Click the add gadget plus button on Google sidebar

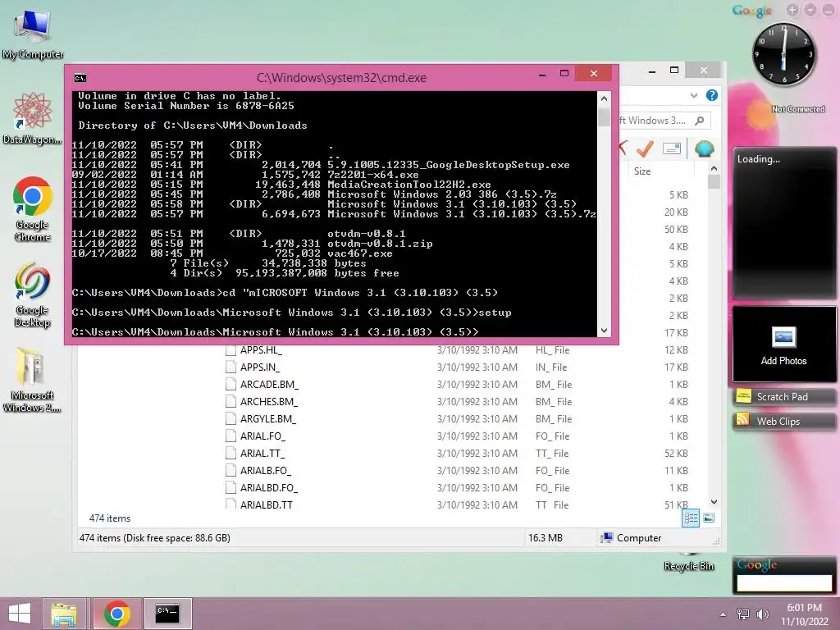792,10
